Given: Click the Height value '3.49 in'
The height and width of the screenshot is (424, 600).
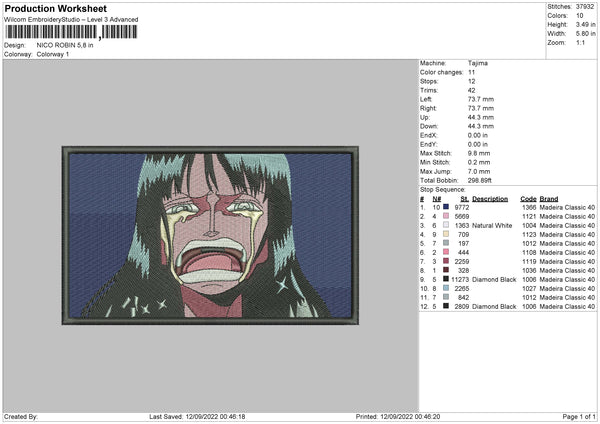Looking at the screenshot, I should [x=585, y=24].
